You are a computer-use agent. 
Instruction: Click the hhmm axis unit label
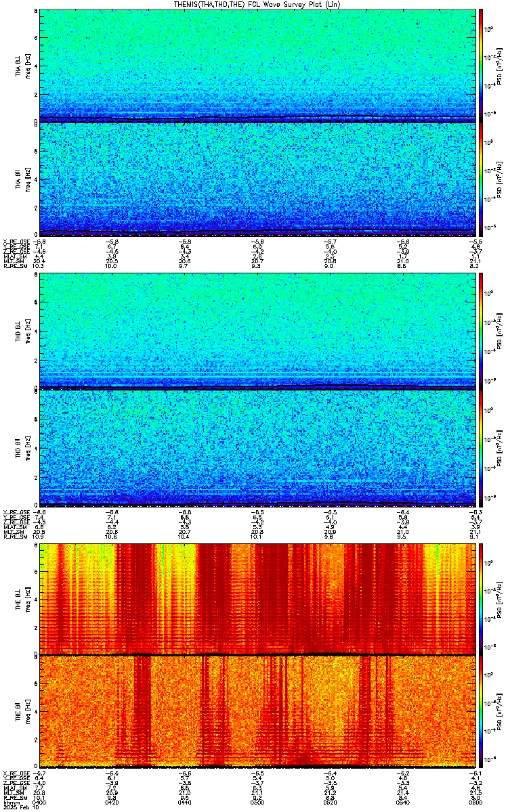(x=10, y=802)
